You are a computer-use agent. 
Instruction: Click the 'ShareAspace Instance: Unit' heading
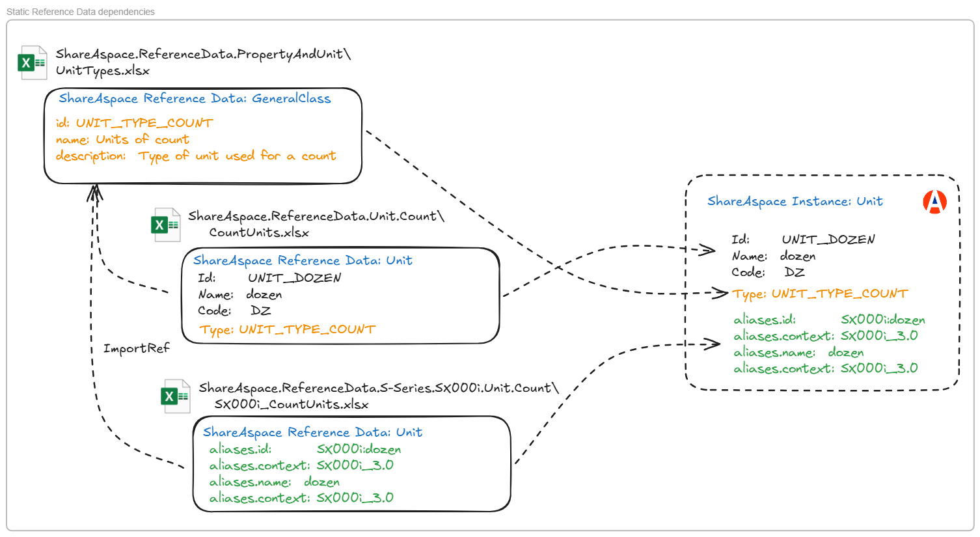[x=795, y=201]
